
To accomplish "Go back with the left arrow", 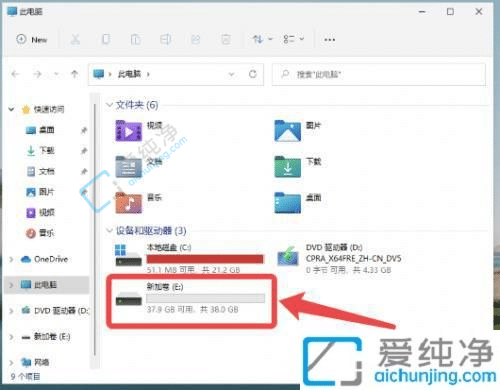I will [x=15, y=74].
